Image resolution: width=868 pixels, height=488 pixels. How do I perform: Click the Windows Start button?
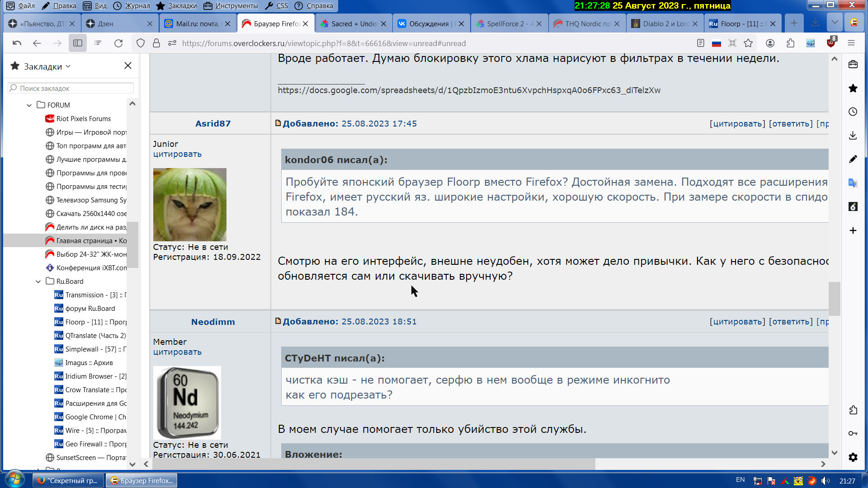point(14,479)
